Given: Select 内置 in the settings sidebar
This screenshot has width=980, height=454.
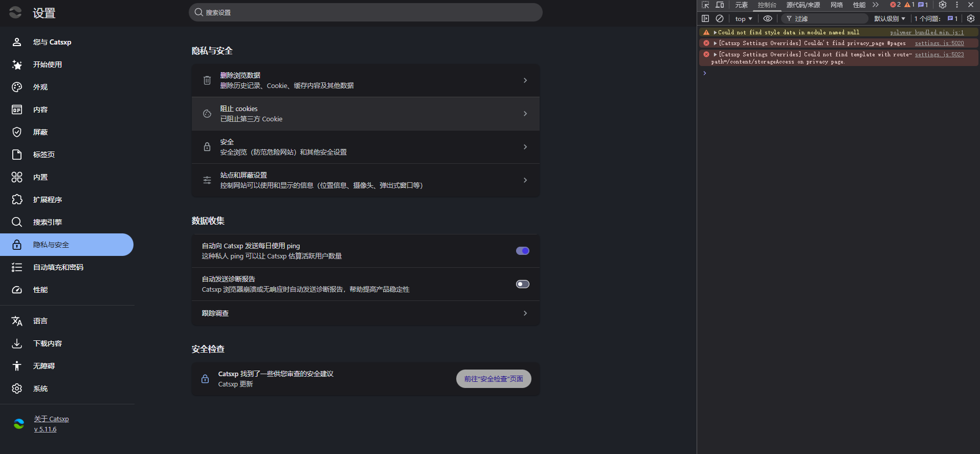Looking at the screenshot, I should tap(66, 177).
